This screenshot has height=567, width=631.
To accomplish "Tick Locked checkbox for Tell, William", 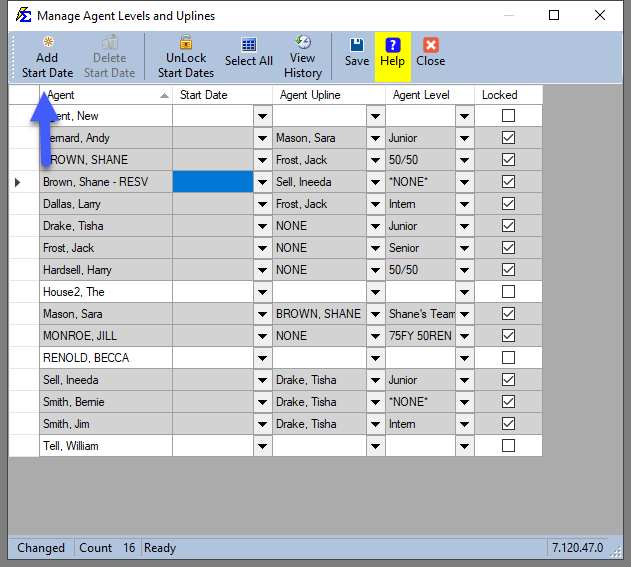I will 508,446.
